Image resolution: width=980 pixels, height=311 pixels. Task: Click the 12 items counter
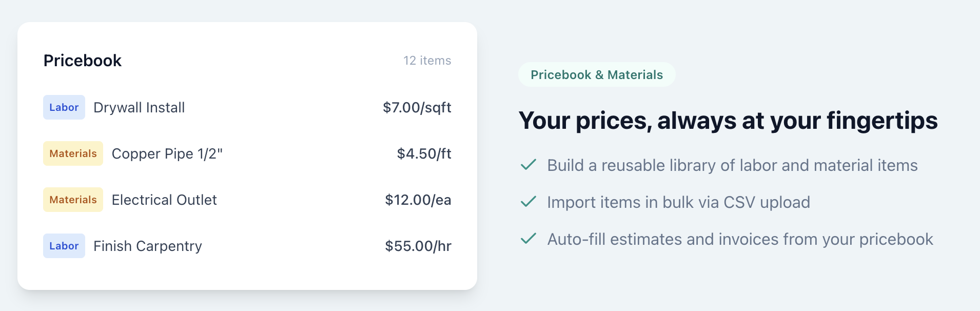(x=427, y=60)
